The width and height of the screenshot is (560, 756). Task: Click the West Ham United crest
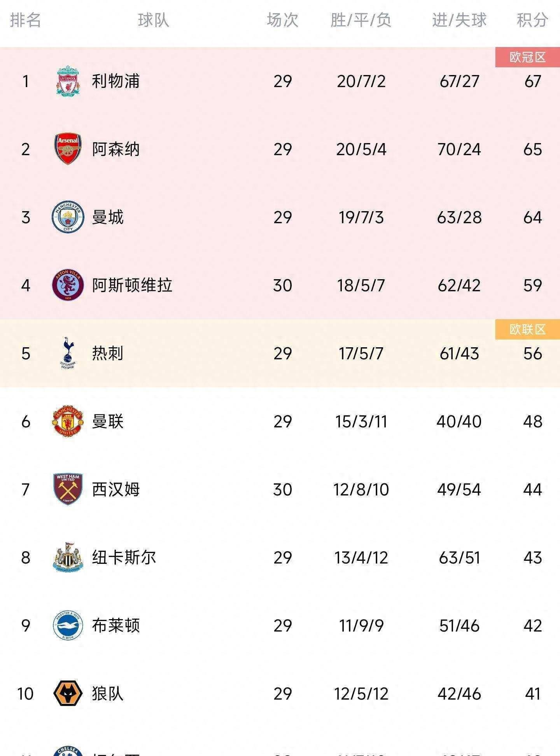click(68, 489)
